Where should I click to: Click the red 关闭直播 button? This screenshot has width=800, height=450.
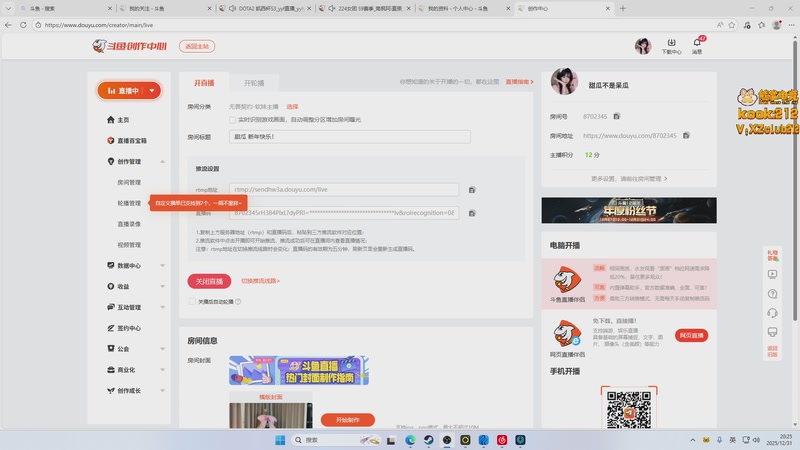209,281
